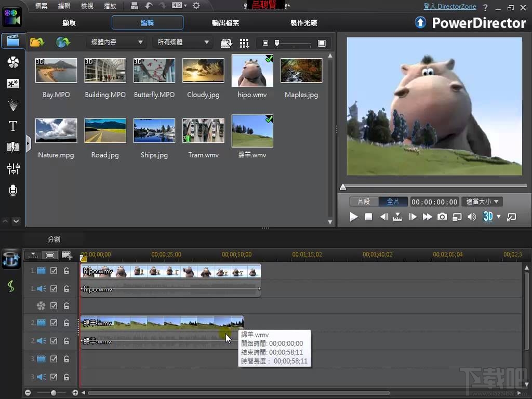Screen dimensions: 532x399
Task: Click the preview volume speaker icon
Action: coord(471,217)
